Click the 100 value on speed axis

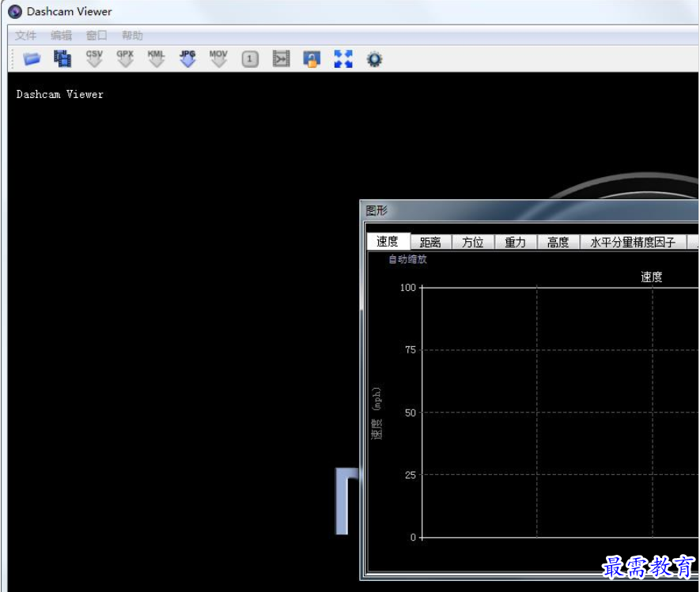click(x=408, y=288)
